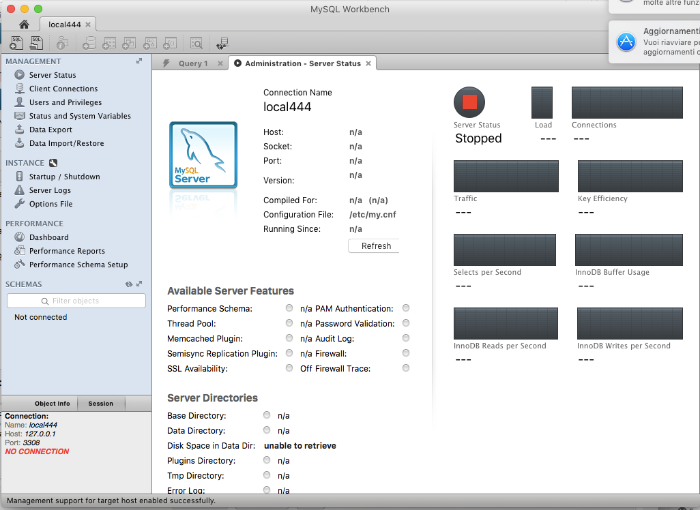Click the App Store update notification icon

tap(626, 42)
